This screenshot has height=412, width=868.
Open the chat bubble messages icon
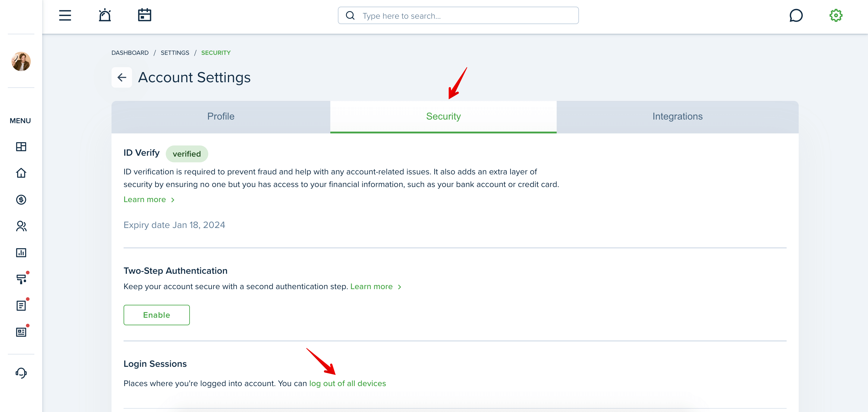[796, 15]
